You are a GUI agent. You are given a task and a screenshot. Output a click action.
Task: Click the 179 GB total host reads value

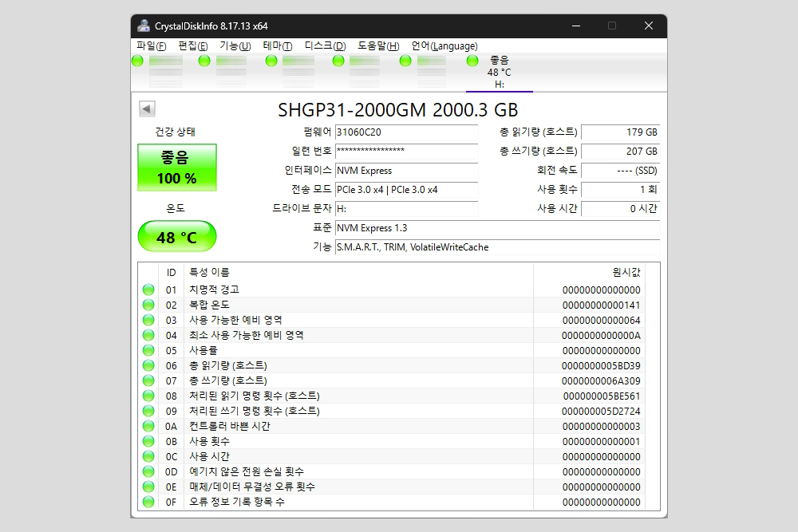tap(620, 132)
